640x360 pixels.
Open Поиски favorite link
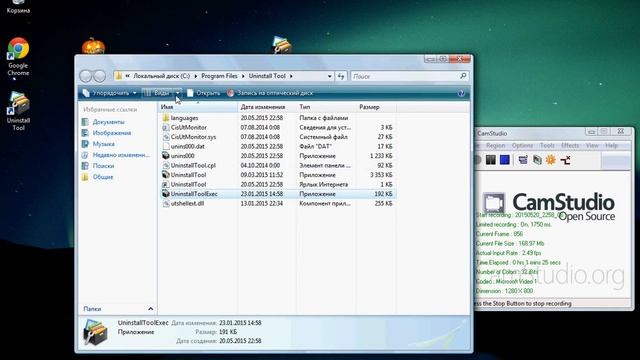[103, 166]
